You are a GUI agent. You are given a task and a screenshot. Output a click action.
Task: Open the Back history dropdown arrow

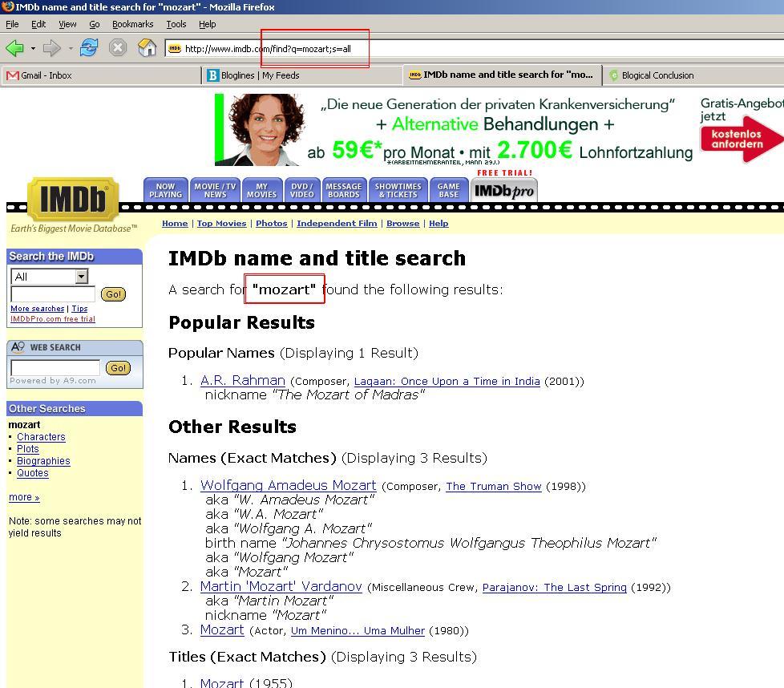pos(33,48)
